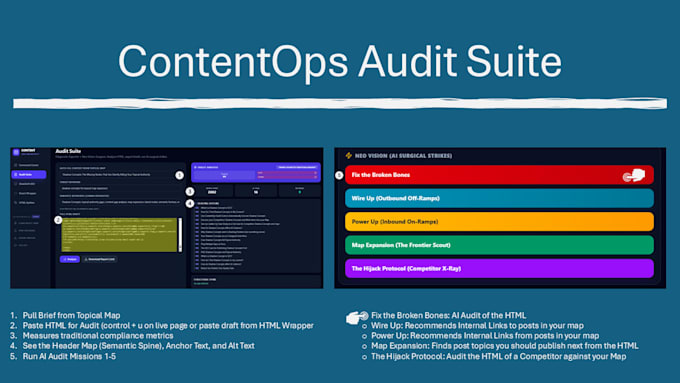Click 'Fix the Broken Bones: AI Audit' line
The width and height of the screenshot is (680, 383).
point(448,315)
